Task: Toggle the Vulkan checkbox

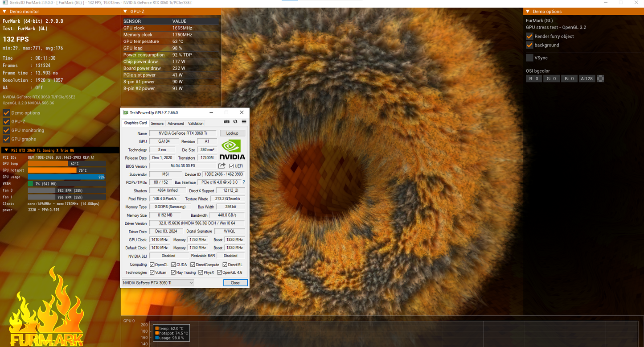Action: (x=152, y=273)
